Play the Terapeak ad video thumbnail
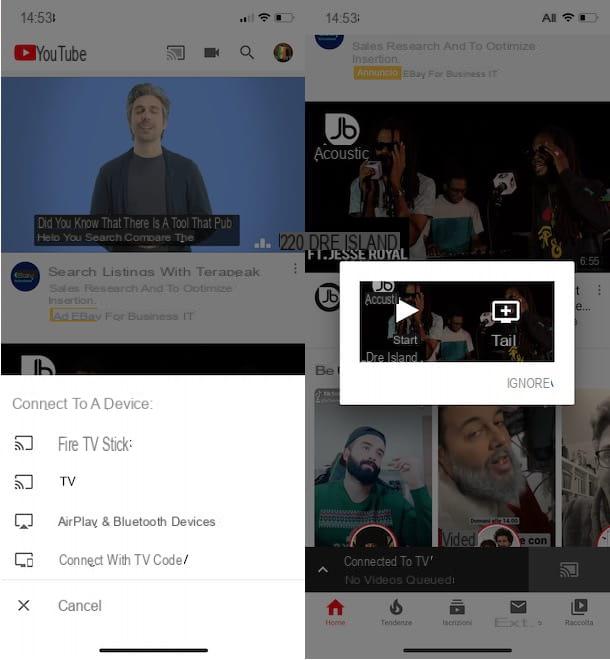 [x=153, y=165]
